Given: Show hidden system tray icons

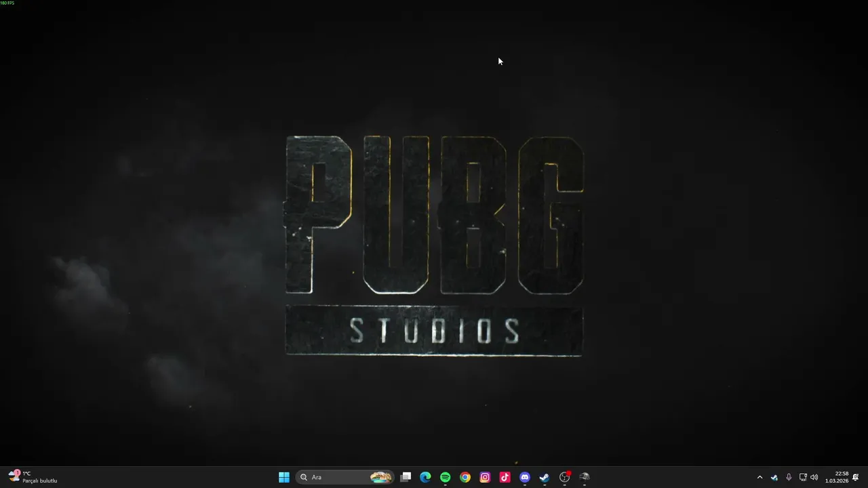Looking at the screenshot, I should click(759, 477).
